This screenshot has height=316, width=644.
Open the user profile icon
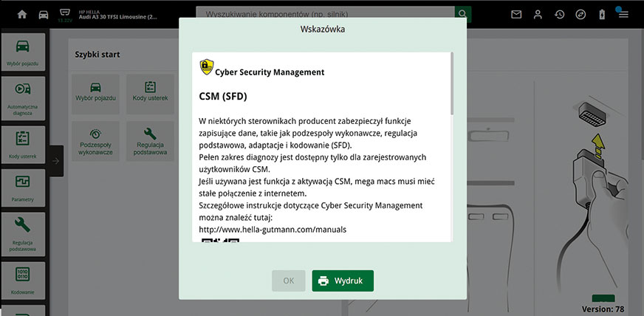pos(538,14)
